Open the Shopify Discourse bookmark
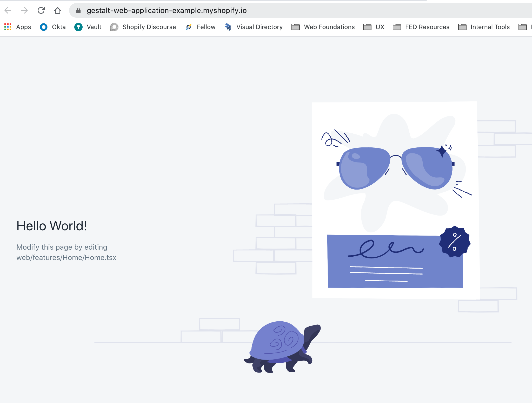Viewport: 532px width, 403px height. 143,27
